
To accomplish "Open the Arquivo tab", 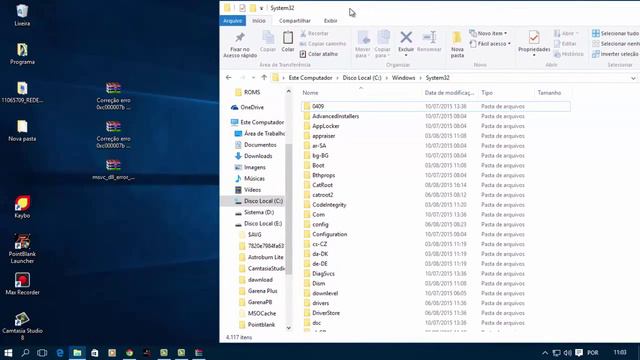I will (233, 21).
